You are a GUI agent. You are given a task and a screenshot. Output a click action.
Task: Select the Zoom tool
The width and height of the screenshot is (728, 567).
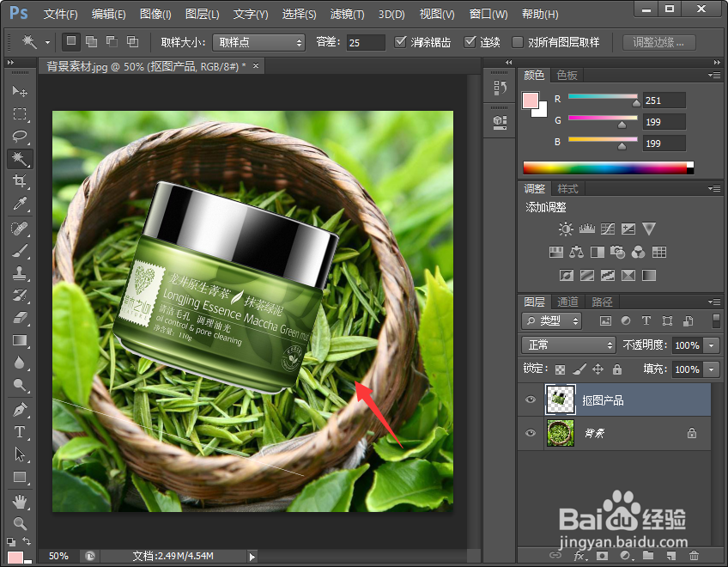(x=20, y=524)
